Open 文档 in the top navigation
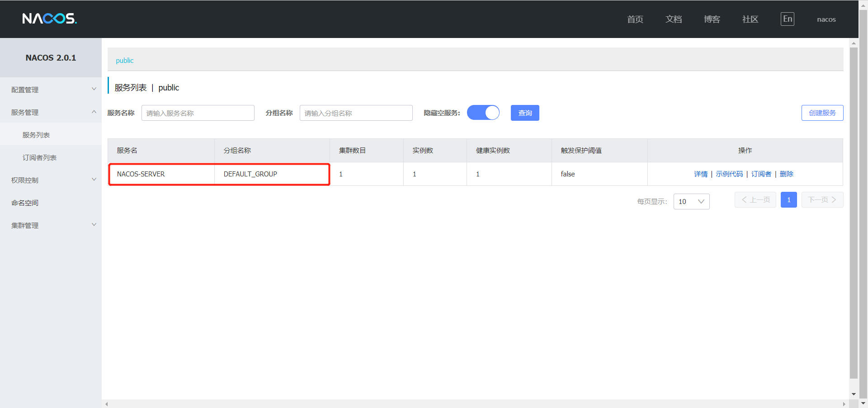Screen dimensions: 868x408 pyautogui.click(x=674, y=19)
